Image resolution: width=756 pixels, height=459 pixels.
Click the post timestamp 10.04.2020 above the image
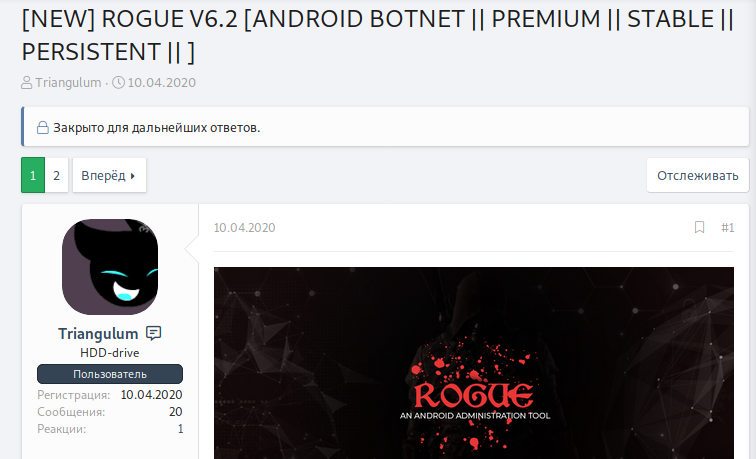[244, 228]
